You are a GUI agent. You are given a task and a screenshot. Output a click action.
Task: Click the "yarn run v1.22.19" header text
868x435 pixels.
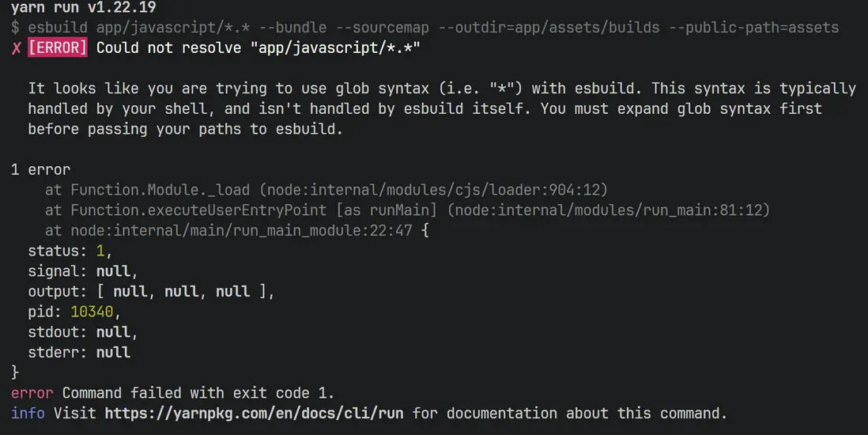[83, 8]
